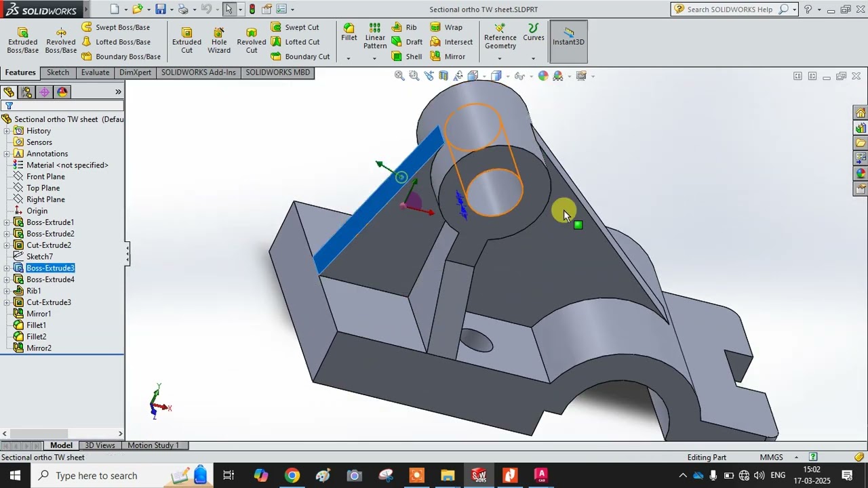The image size is (868, 488).
Task: Open SOLIDWORKS Resources home icon in task pane
Action: (861, 113)
